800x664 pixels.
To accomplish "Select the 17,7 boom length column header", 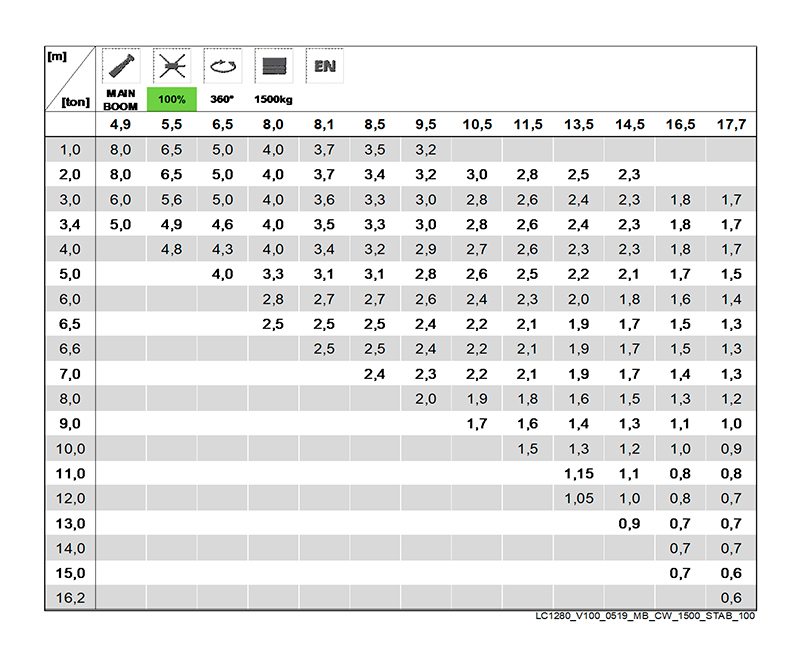I will click(731, 125).
